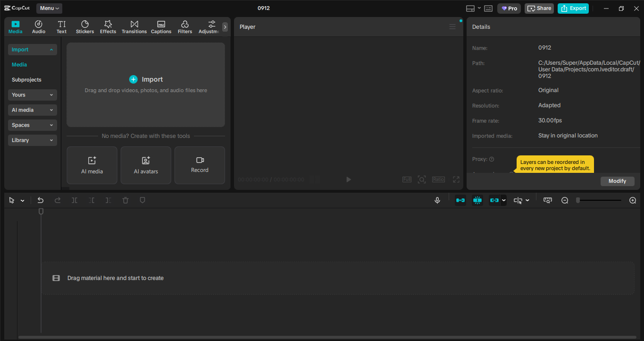
Task: Switch to the Filters panel
Action: (x=184, y=26)
